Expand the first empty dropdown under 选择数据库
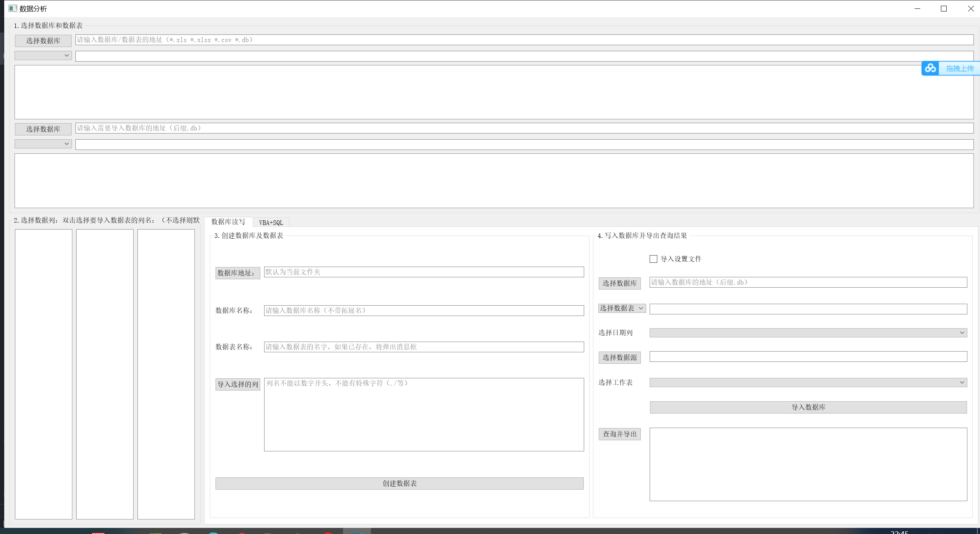This screenshot has height=534, width=980. point(43,55)
